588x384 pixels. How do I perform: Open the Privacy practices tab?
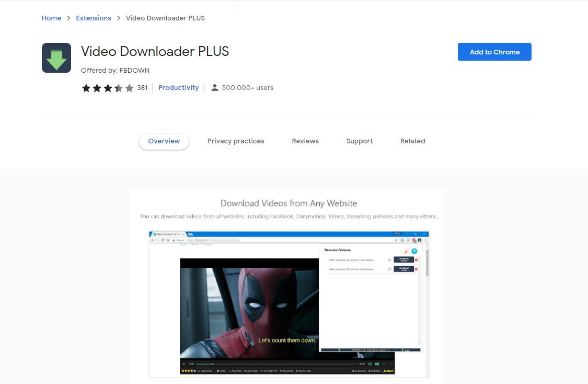(236, 141)
